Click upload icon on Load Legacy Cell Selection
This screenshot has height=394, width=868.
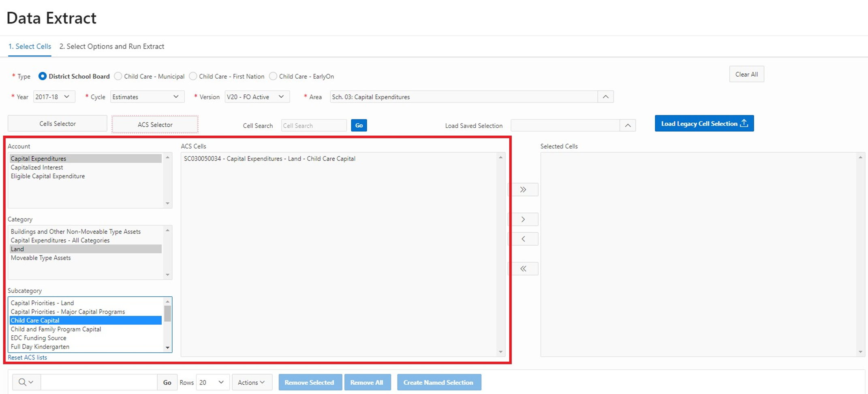coord(744,123)
